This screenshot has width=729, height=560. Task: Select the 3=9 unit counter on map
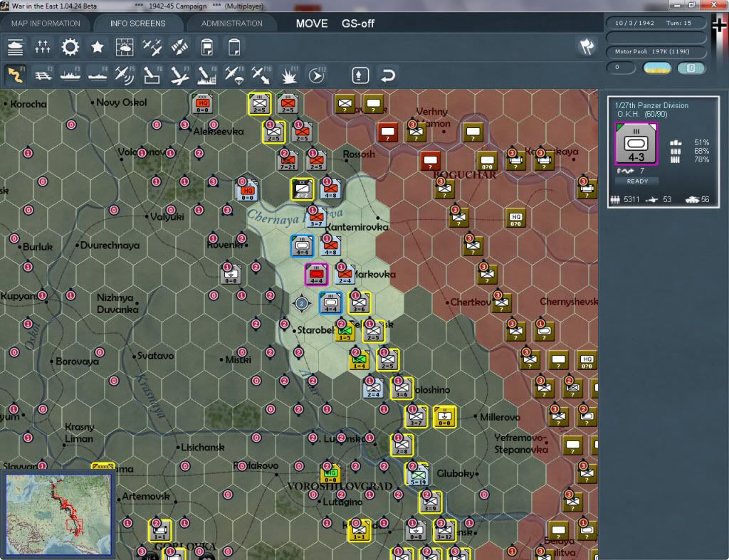tap(430, 502)
